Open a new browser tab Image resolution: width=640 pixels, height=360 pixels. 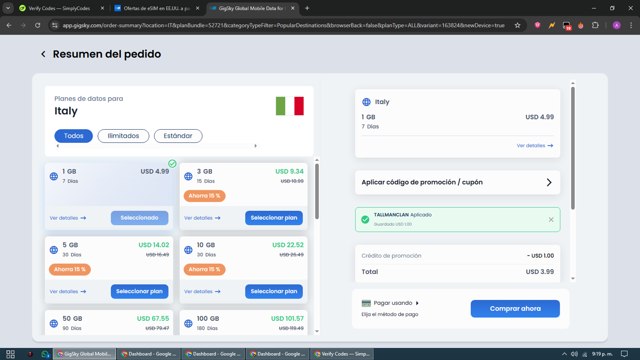pyautogui.click(x=307, y=8)
